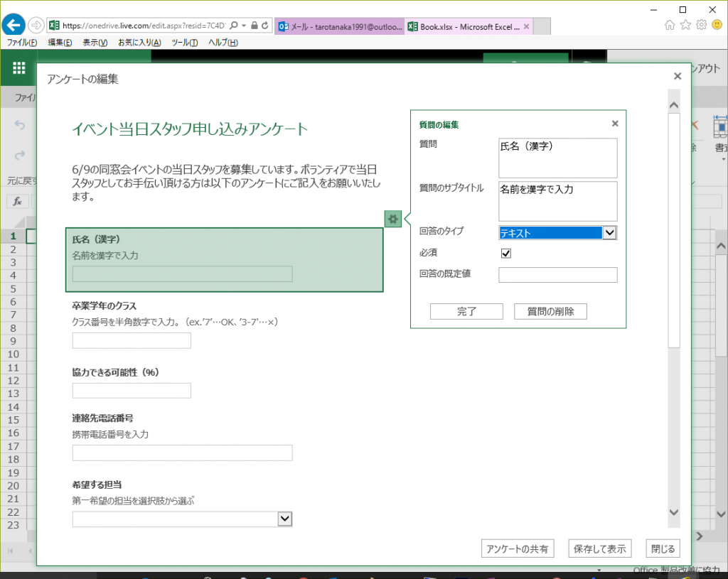Click the gear icon beside 氏名 question
The height and width of the screenshot is (579, 728).
(392, 219)
